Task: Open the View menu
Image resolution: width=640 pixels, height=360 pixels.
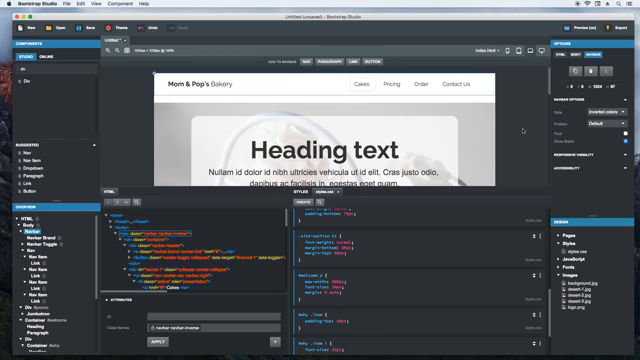Action: click(96, 4)
